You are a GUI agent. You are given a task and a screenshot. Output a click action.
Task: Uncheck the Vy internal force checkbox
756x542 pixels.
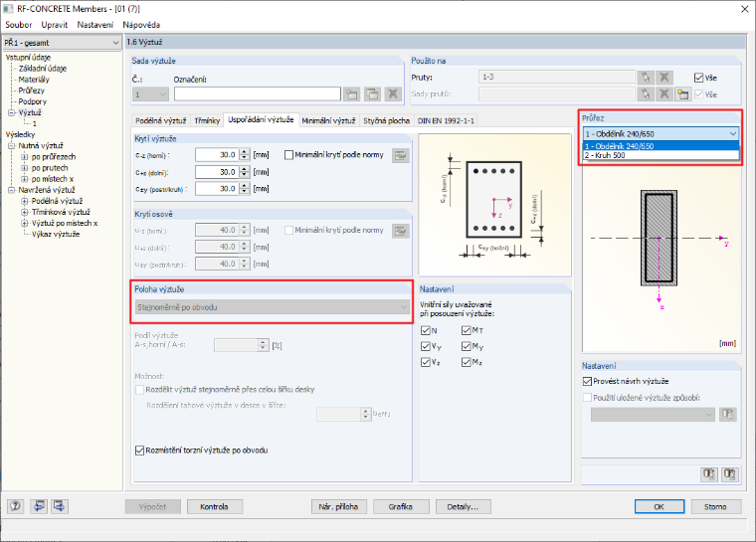coord(426,346)
